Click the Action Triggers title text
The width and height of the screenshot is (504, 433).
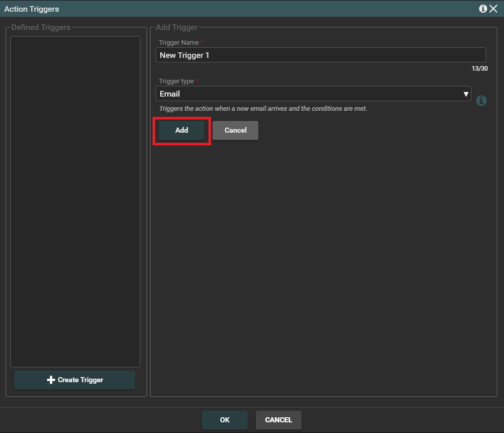coord(32,9)
